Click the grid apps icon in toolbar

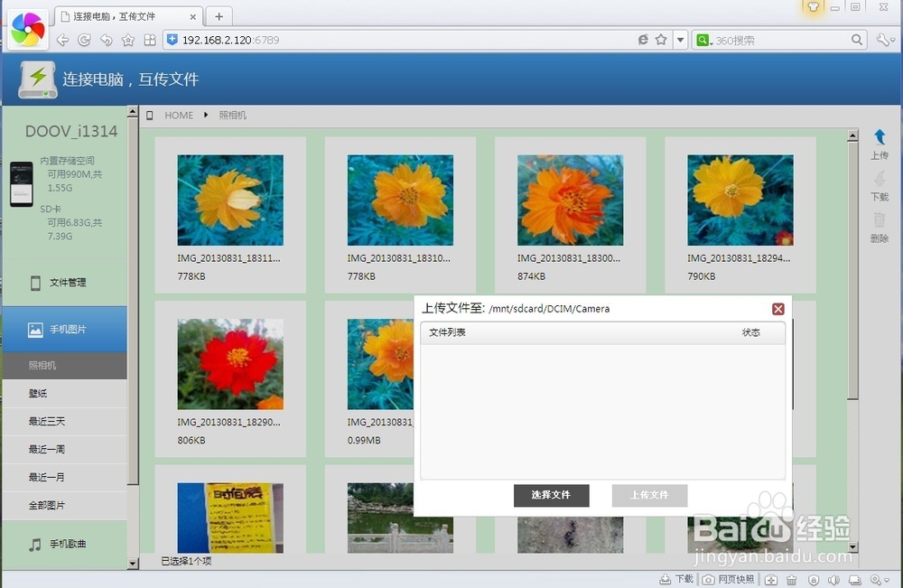pos(150,40)
